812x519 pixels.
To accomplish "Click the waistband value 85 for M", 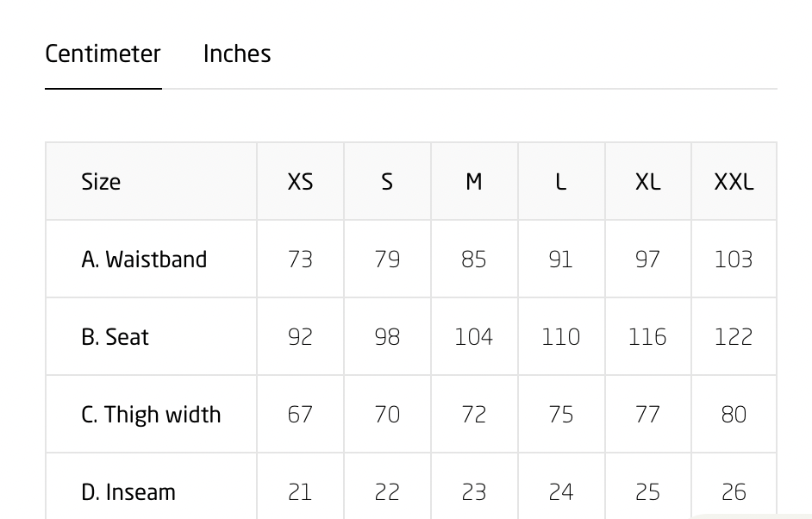I will pyautogui.click(x=474, y=259).
